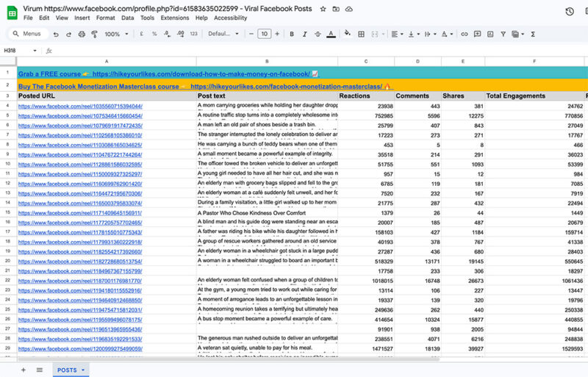Toggle bold formatting
Screen dimensions: 588x377
click(292, 34)
